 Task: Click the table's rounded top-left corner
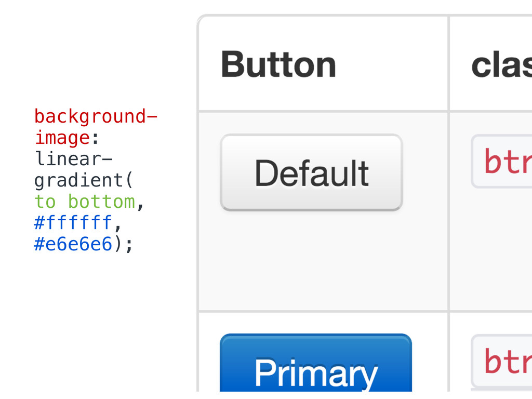click(202, 19)
